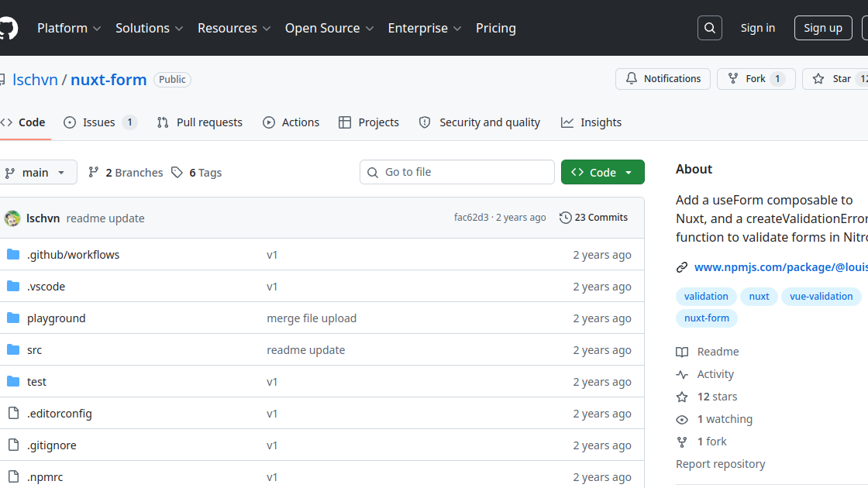Viewport: 868px width, 488px height.
Task: View the 23 Commits history
Action: 594,218
